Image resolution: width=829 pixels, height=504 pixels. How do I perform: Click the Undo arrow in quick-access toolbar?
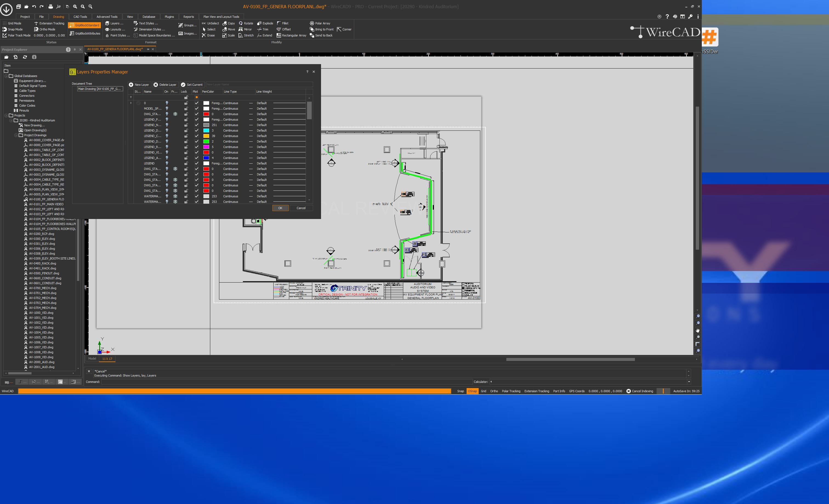point(34,6)
